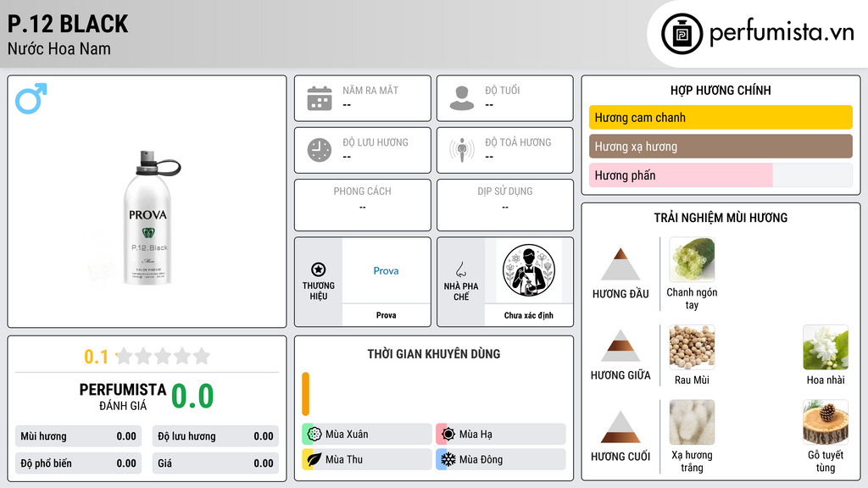This screenshot has width=868, height=488.
Task: Click the clock icon for Độ lưu hương
Action: tap(320, 150)
